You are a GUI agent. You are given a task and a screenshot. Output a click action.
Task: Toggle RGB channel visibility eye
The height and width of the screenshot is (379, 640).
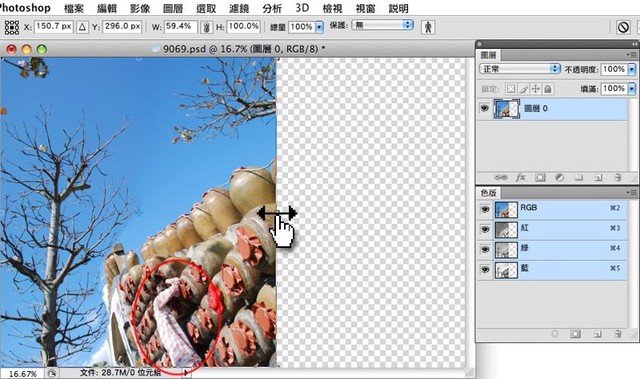(484, 209)
